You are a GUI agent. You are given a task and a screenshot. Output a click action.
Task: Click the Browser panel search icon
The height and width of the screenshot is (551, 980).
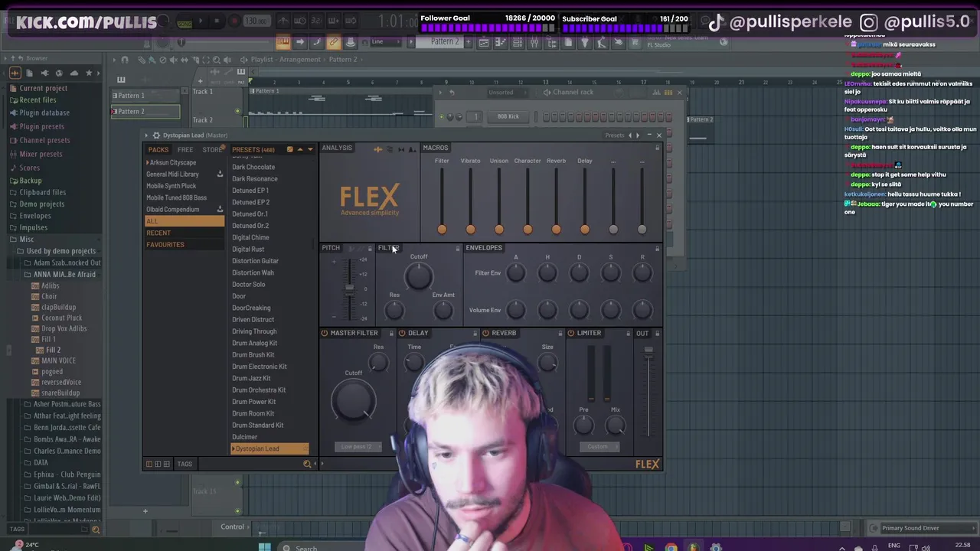96,530
